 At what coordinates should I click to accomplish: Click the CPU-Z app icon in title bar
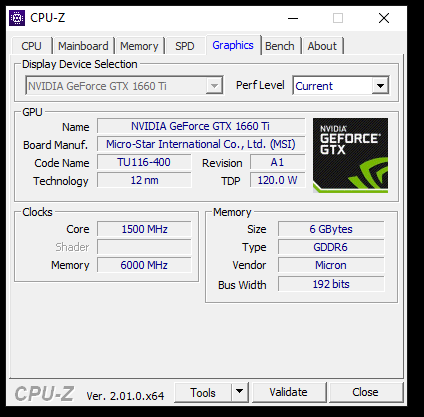[17, 18]
